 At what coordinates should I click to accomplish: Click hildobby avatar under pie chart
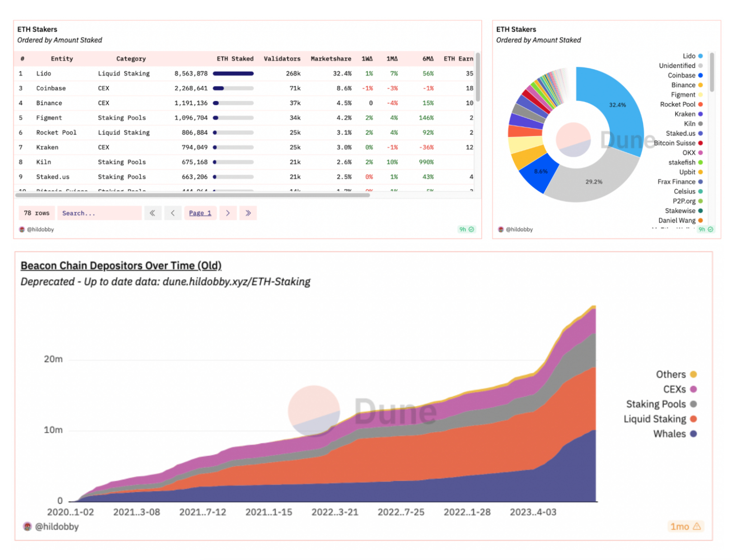pyautogui.click(x=501, y=229)
